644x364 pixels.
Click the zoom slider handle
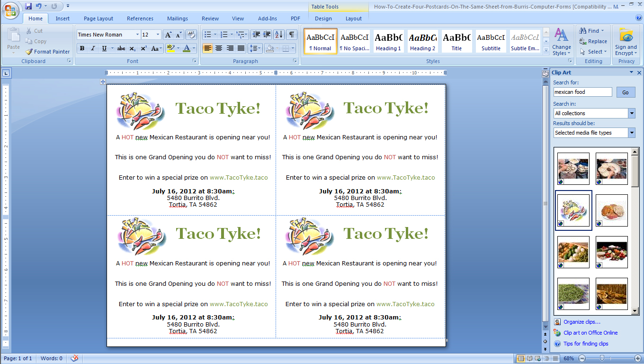(602, 358)
